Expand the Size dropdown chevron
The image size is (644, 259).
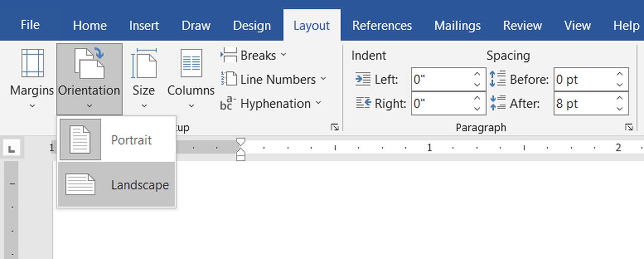point(144,106)
